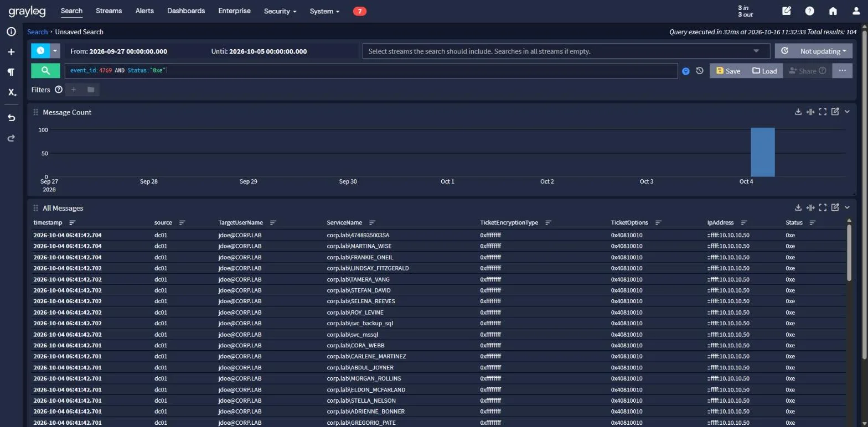Open the Not updating refresh dropdown
This screenshot has height=427, width=868.
pos(814,51)
